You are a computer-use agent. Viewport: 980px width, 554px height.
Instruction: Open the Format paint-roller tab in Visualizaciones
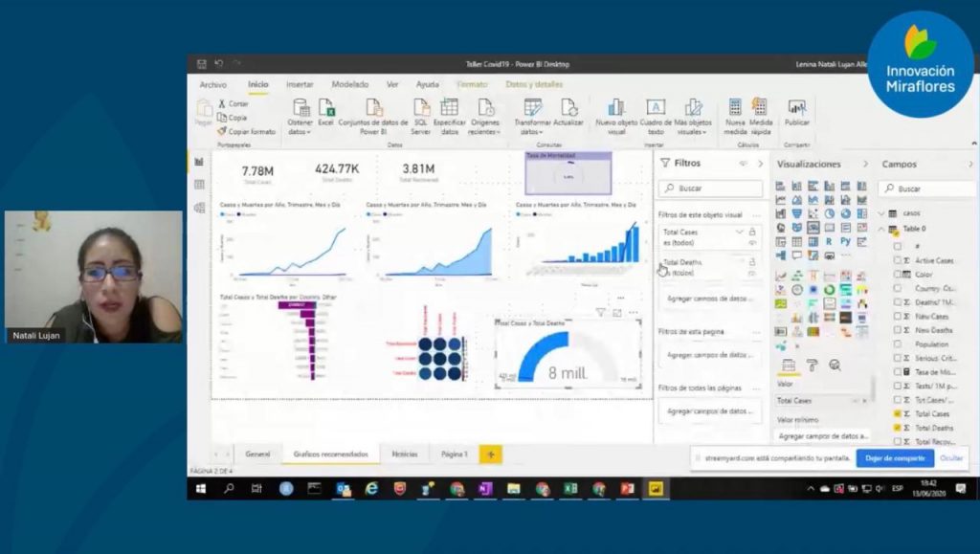pyautogui.click(x=812, y=366)
